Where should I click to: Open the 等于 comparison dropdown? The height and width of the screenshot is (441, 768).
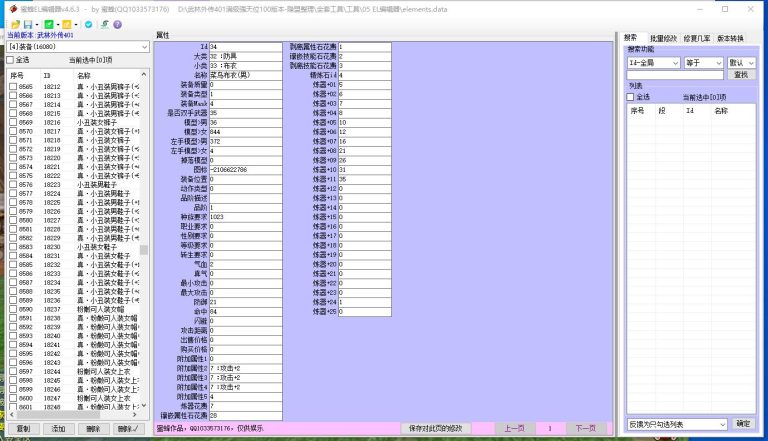(x=703, y=63)
